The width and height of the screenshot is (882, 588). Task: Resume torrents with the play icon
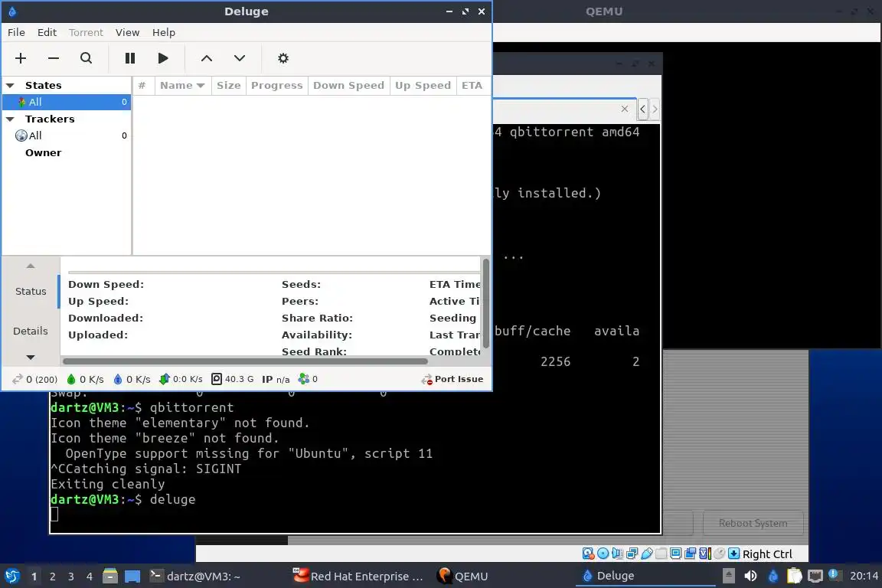(163, 58)
